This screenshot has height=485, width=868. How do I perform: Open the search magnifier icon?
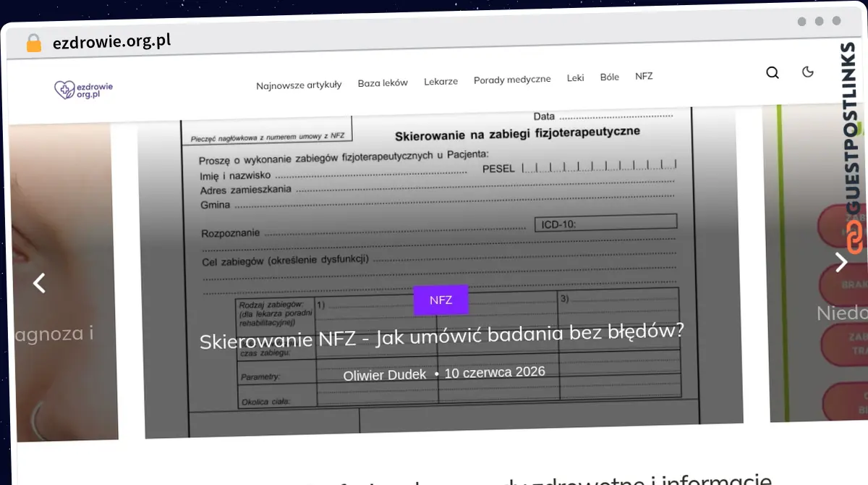[773, 72]
